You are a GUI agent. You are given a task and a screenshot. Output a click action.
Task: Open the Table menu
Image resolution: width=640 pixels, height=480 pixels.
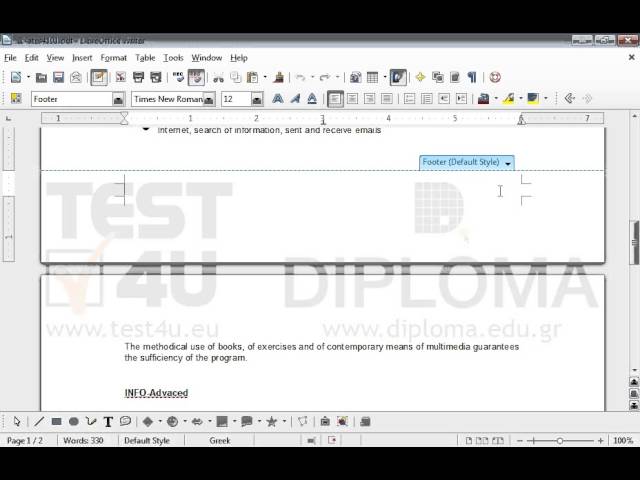tap(145, 58)
